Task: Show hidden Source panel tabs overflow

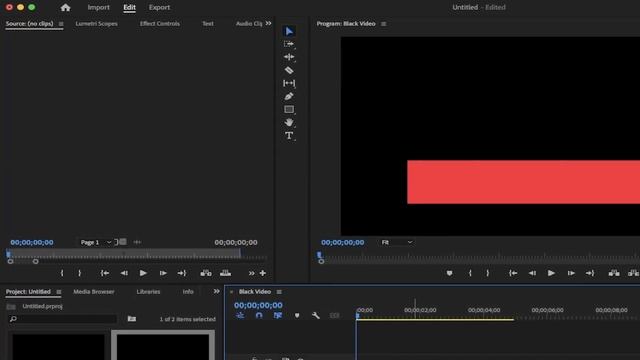Action: (x=268, y=23)
